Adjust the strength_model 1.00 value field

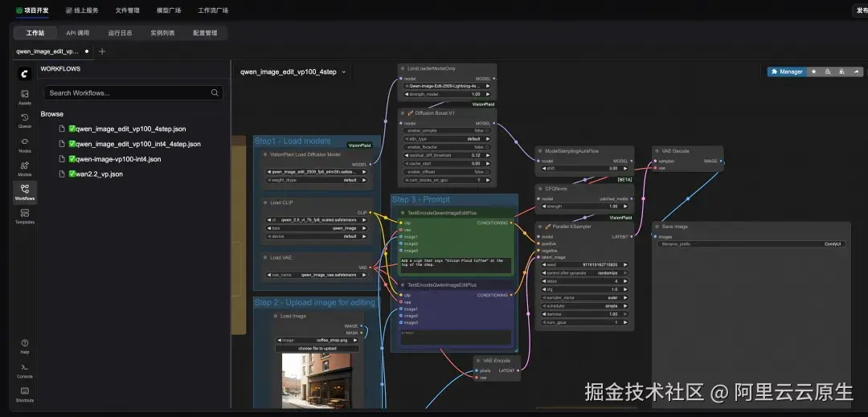(x=448, y=94)
